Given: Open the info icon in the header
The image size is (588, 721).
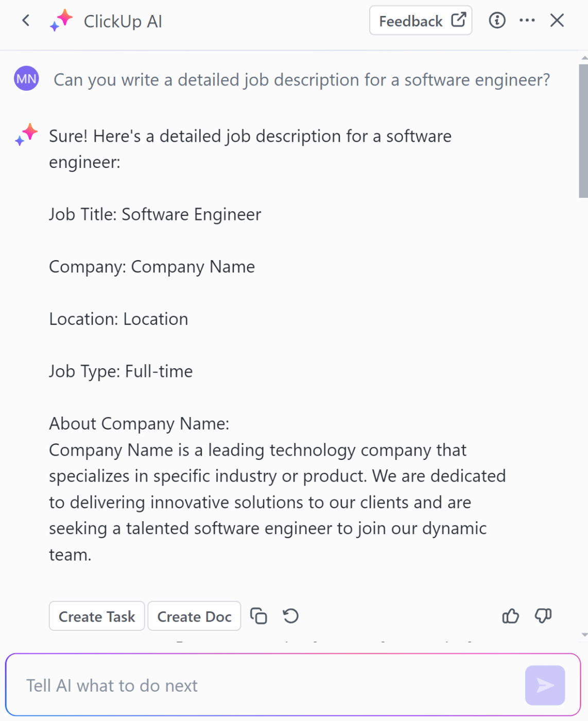Looking at the screenshot, I should pos(497,21).
